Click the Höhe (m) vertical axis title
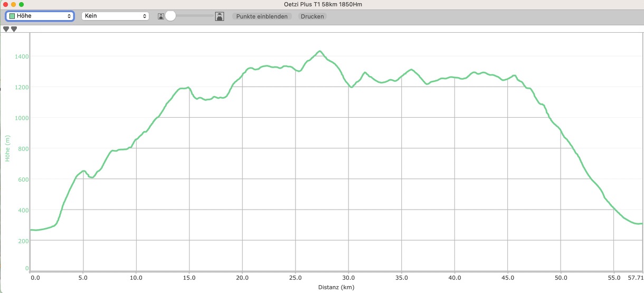Screen dimensions: 644x293 8,148
